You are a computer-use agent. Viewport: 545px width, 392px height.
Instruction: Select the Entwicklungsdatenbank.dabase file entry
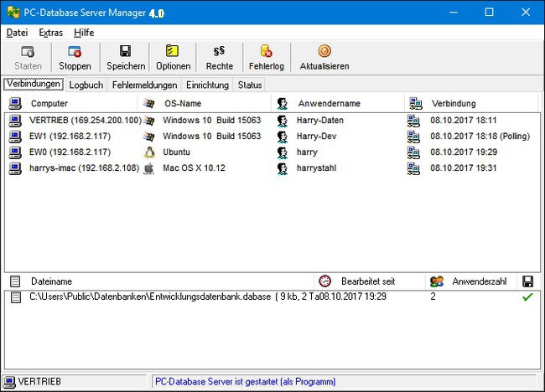(x=151, y=297)
